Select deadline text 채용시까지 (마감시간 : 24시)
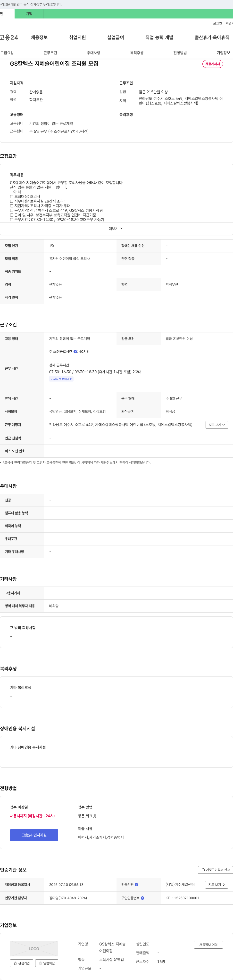233x980 pixels. [x=32, y=816]
